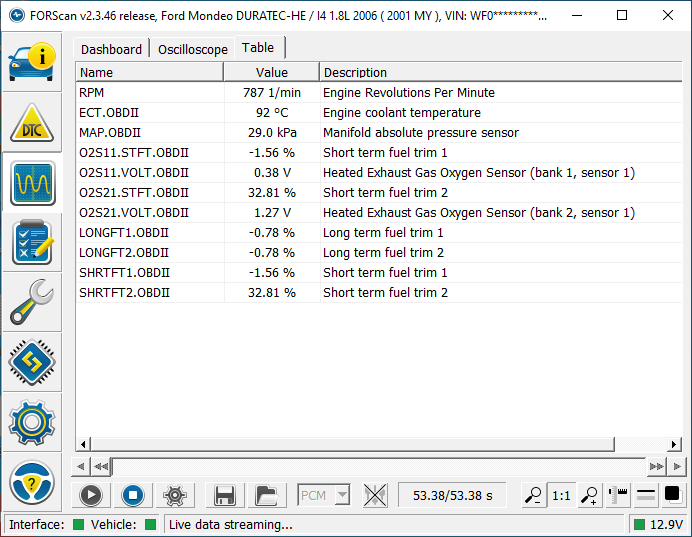The width and height of the screenshot is (692, 537).
Task: Open the module programming chip icon
Action: point(32,362)
